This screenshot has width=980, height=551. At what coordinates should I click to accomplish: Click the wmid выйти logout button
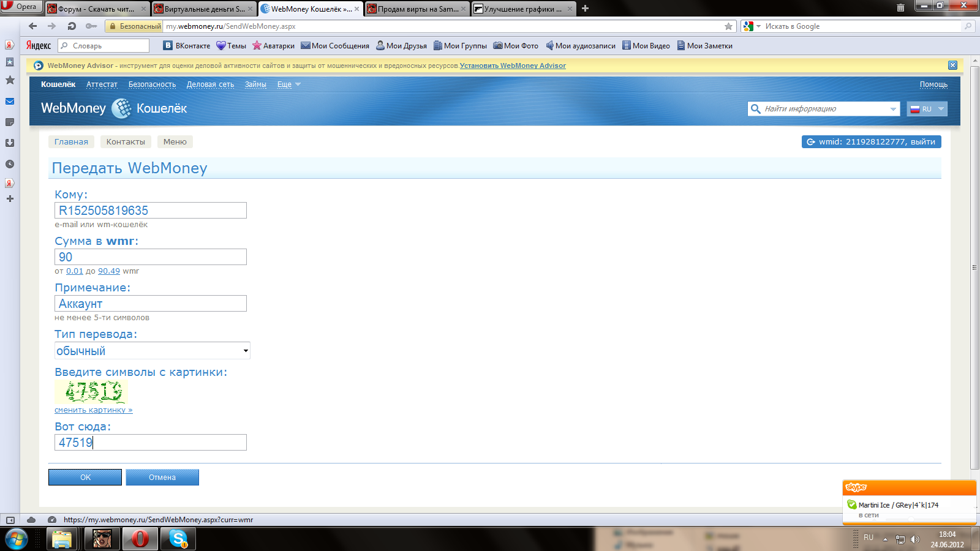(x=871, y=142)
